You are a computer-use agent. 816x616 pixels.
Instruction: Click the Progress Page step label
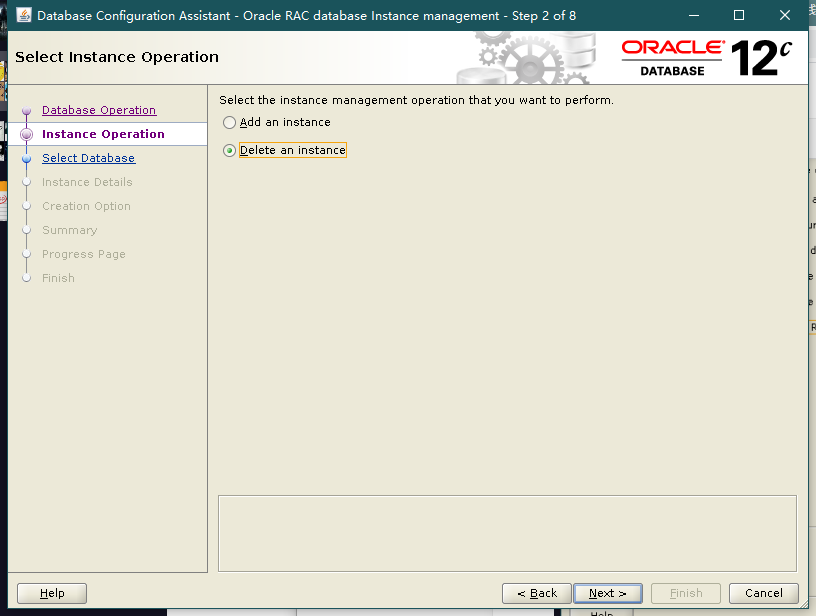84,254
